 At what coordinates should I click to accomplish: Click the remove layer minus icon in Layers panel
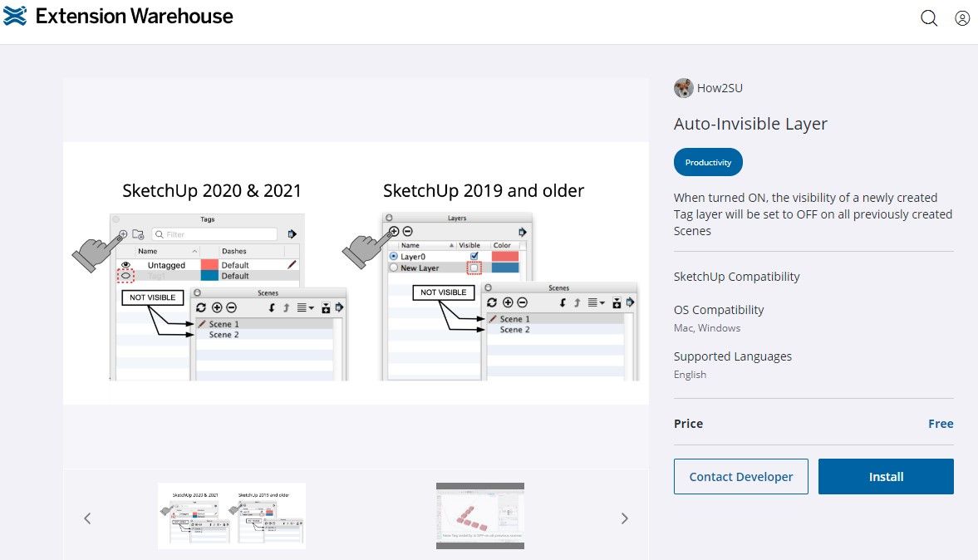click(407, 232)
